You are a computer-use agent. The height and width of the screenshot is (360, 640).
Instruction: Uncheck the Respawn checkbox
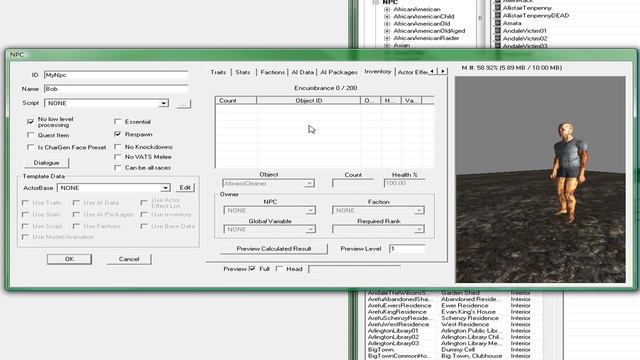coord(118,134)
